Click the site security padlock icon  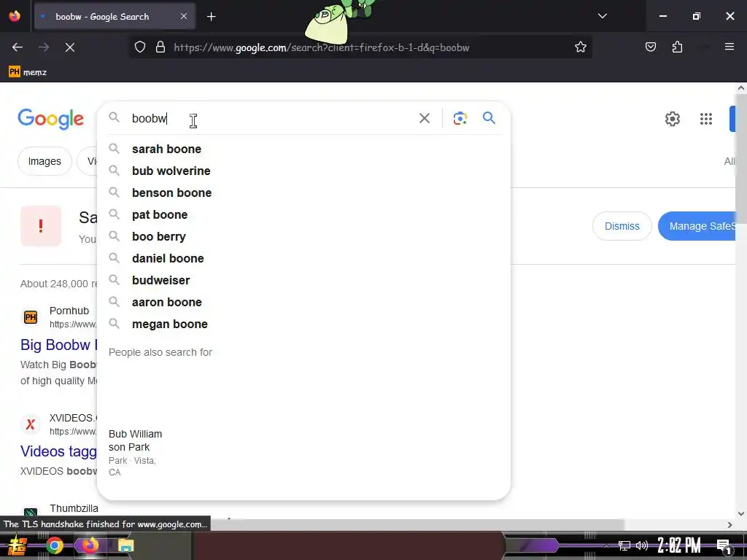(160, 47)
